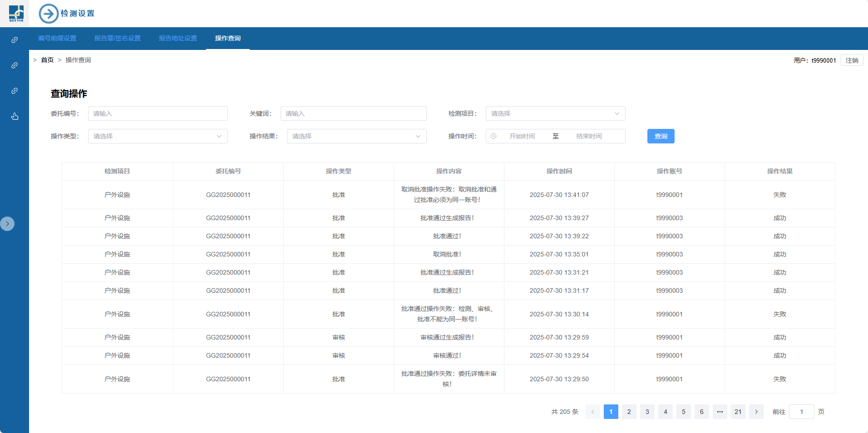This screenshot has height=433, width=868.
Task: Click the third link icon in left sidebar
Action: tap(15, 91)
